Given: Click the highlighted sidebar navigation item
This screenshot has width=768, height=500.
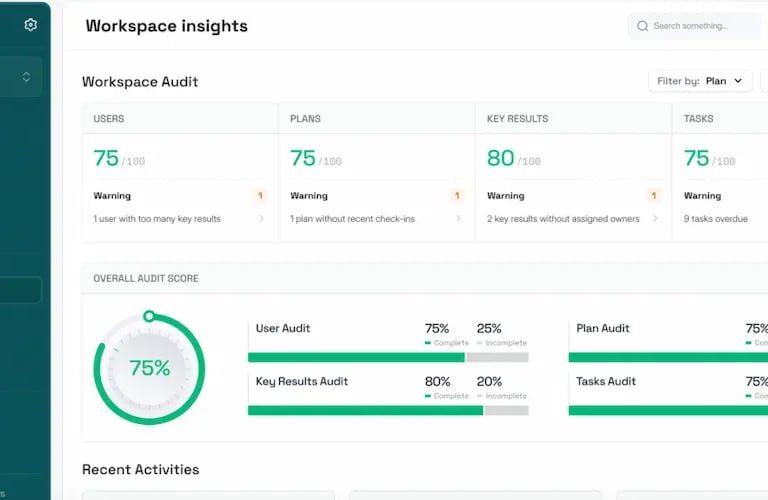Looking at the screenshot, I should tap(21, 290).
